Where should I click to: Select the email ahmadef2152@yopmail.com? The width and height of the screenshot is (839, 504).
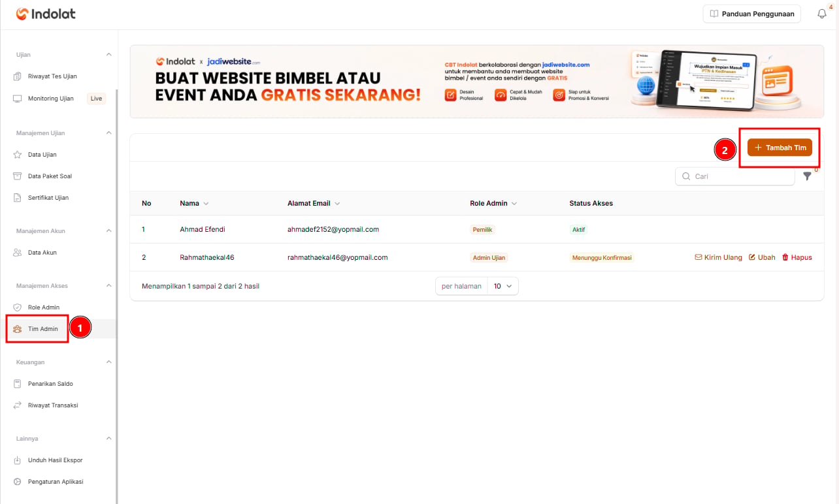pos(333,229)
